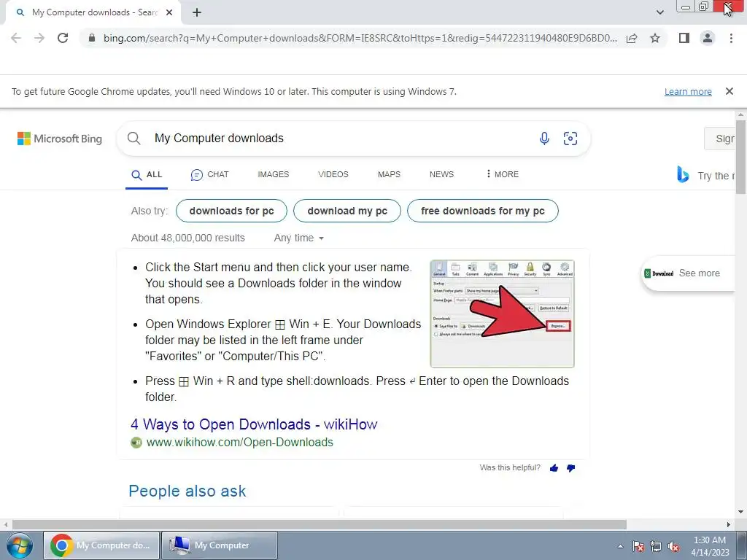
Task: Switch to the IMAGES tab
Action: [x=274, y=175]
